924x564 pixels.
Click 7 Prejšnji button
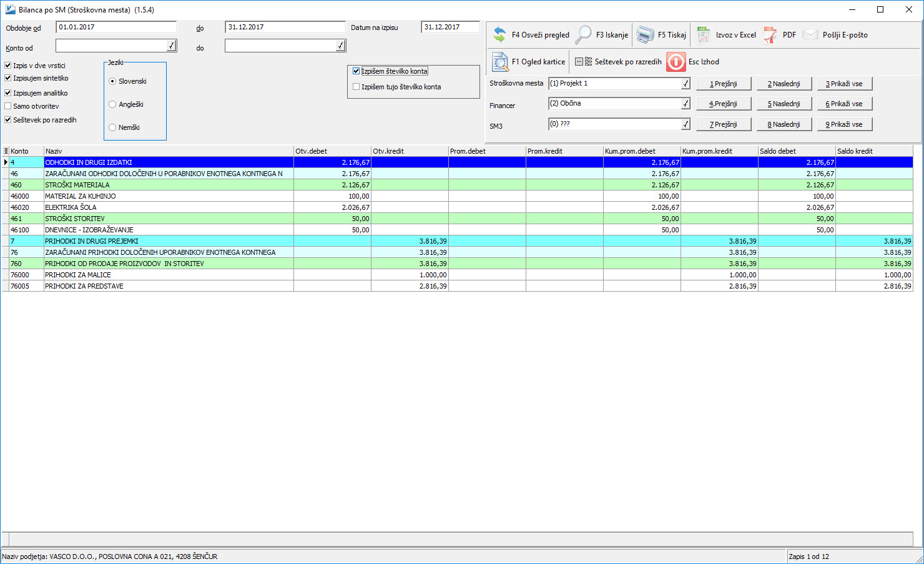pyautogui.click(x=724, y=124)
